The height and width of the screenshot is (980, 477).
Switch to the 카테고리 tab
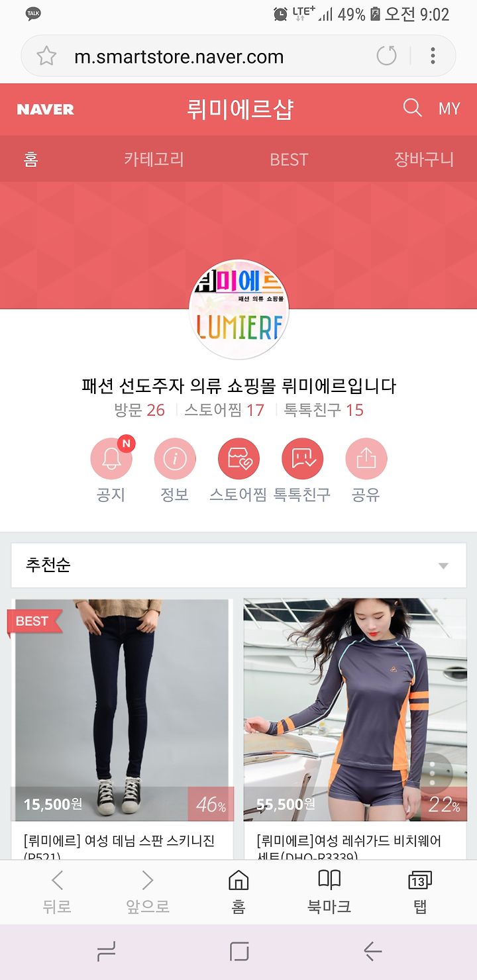(x=154, y=160)
